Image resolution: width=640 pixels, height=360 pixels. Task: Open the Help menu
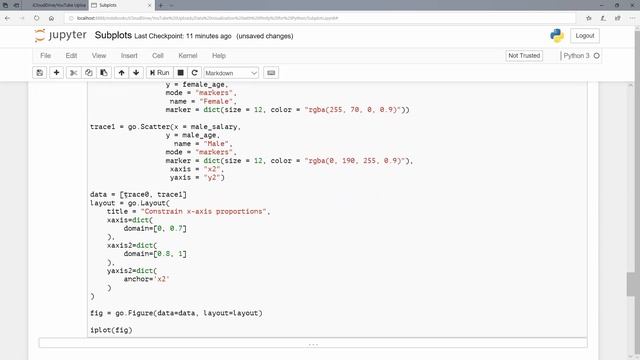point(218,56)
